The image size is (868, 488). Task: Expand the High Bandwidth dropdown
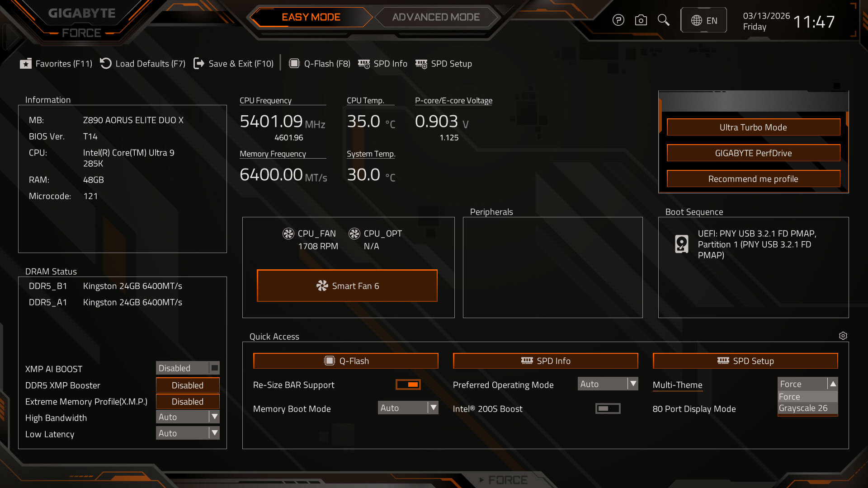point(215,417)
